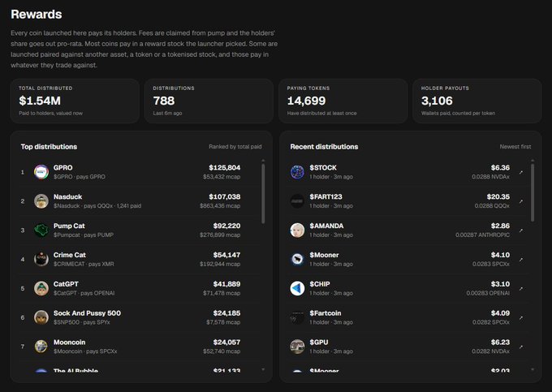Viewport: 552px width, 392px height.
Task: Open external link arrow for $AMANDA
Action: tap(521, 230)
